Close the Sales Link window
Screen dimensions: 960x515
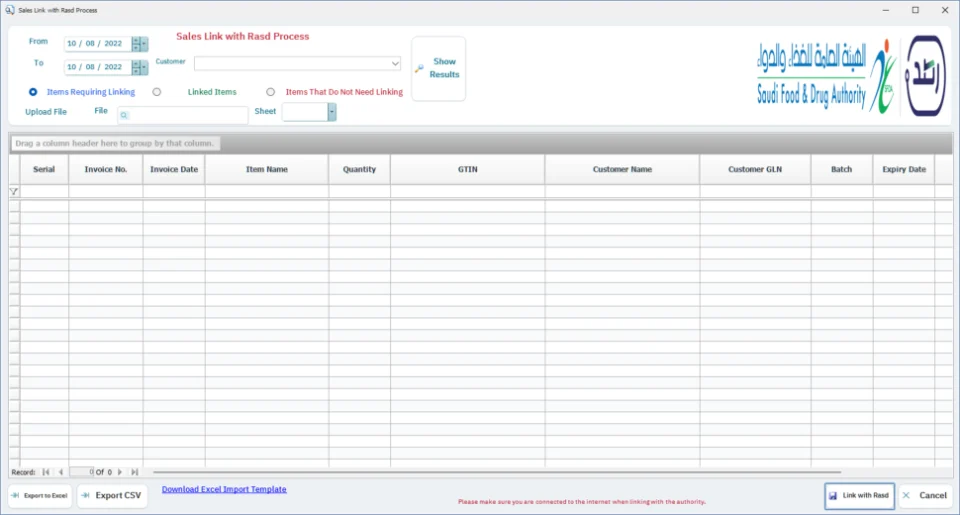click(945, 10)
